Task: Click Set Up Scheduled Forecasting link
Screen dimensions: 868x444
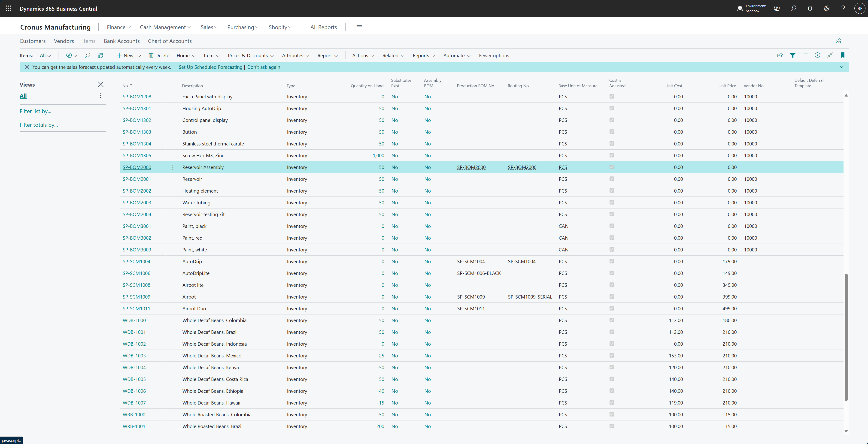Action: (x=210, y=67)
